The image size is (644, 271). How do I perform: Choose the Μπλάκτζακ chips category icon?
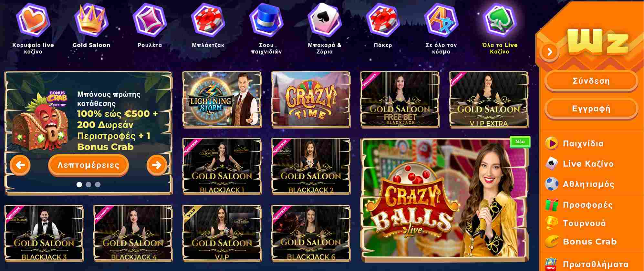(x=208, y=19)
